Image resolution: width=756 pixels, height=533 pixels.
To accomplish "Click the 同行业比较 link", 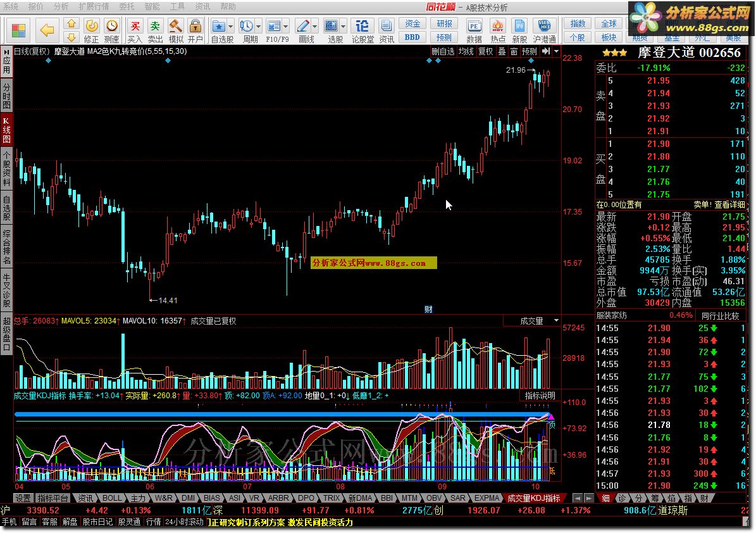I will click(x=721, y=315).
